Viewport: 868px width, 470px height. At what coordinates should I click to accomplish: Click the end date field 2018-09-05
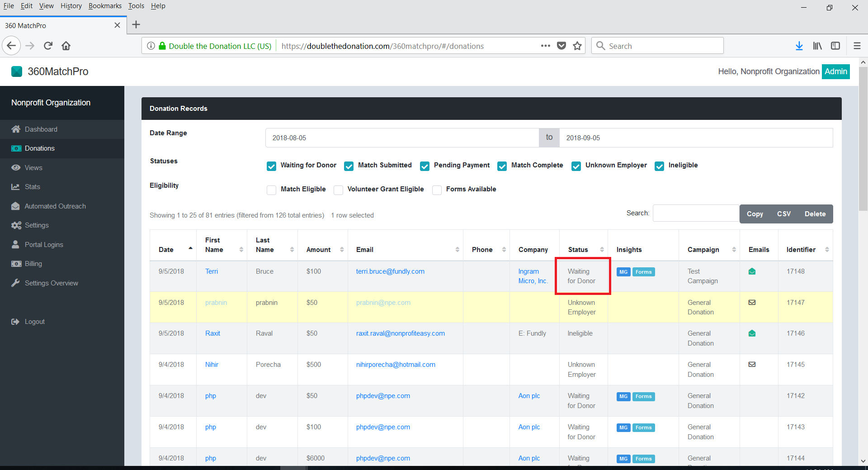click(x=696, y=138)
